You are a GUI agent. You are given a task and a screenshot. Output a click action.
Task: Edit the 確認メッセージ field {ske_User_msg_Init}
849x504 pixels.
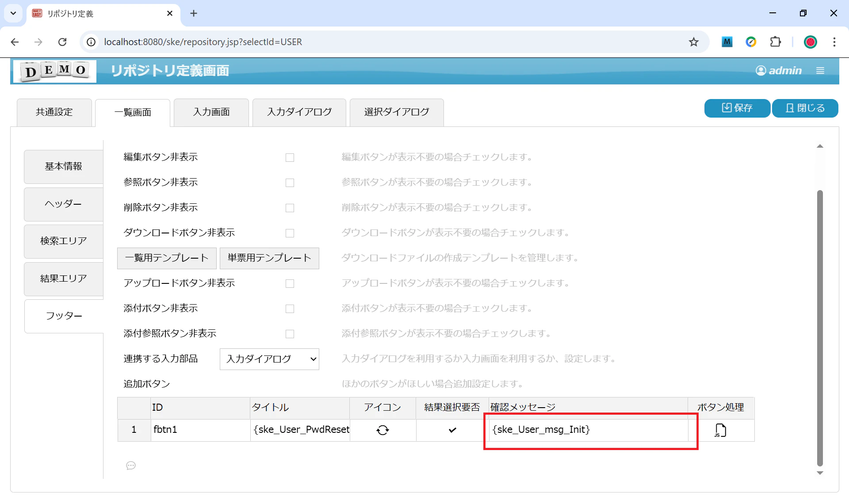click(x=588, y=430)
